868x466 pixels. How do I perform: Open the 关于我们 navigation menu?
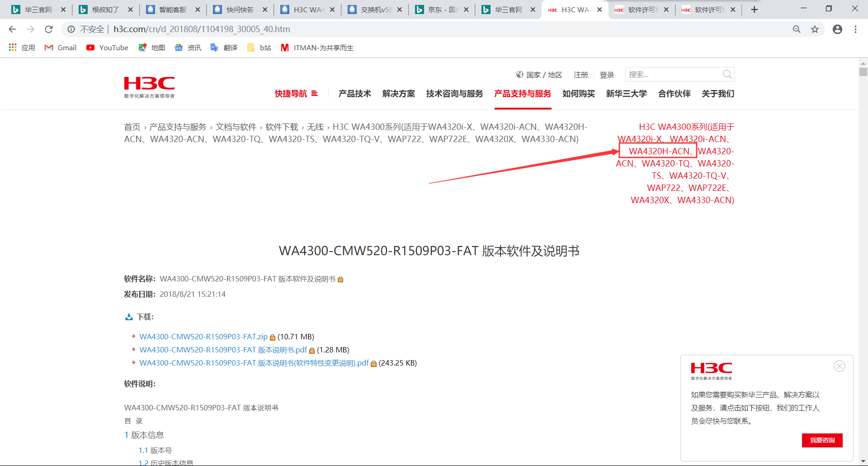(718, 94)
